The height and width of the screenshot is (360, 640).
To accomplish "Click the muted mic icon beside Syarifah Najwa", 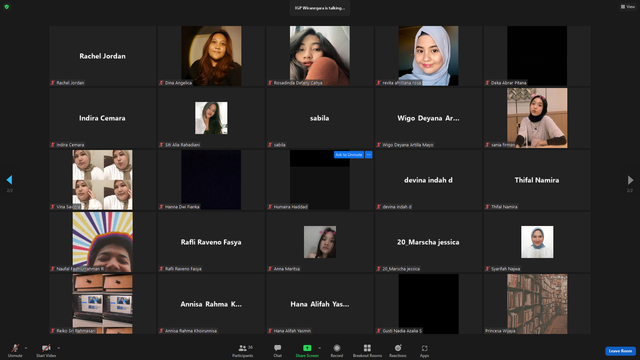I will pyautogui.click(x=487, y=269).
